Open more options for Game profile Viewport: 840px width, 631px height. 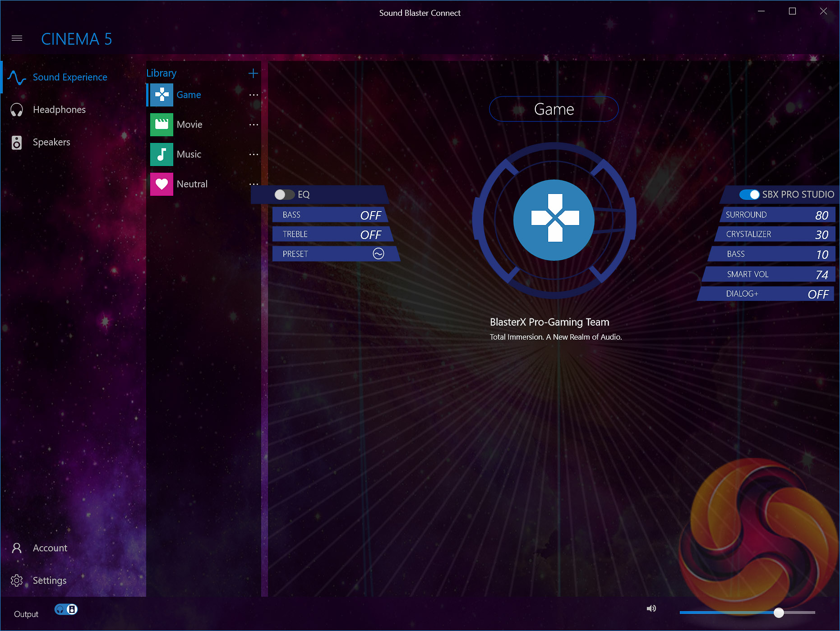pos(254,95)
